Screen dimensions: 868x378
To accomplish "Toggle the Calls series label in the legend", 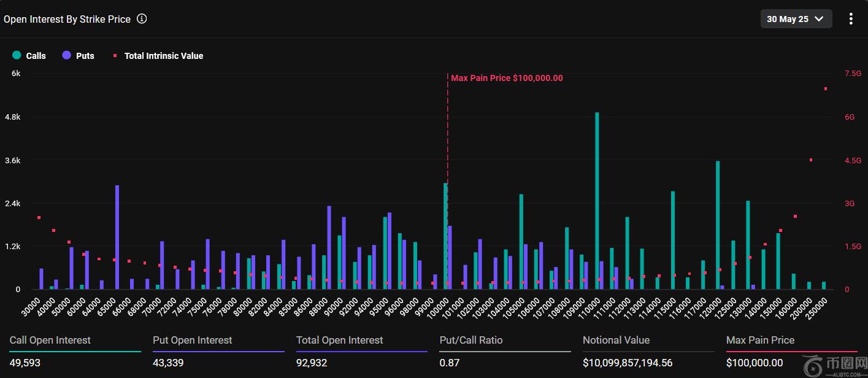I will coord(36,56).
